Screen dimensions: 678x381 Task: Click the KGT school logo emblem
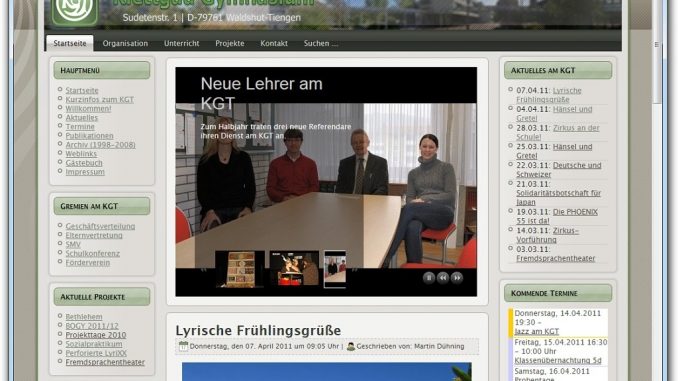point(74,12)
